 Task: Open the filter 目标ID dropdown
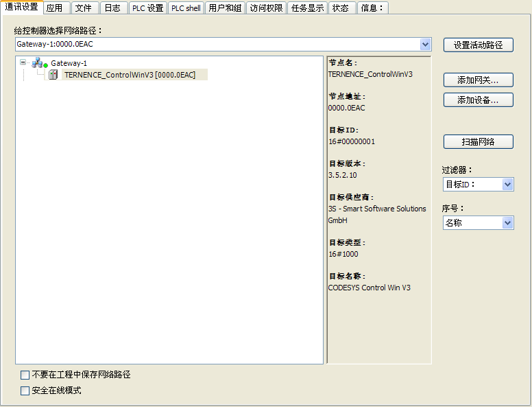point(507,185)
